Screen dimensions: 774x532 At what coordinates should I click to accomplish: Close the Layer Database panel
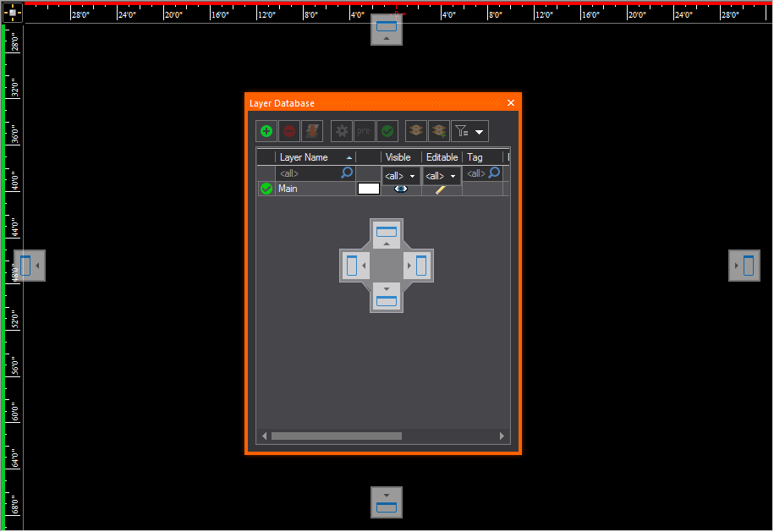click(x=510, y=103)
